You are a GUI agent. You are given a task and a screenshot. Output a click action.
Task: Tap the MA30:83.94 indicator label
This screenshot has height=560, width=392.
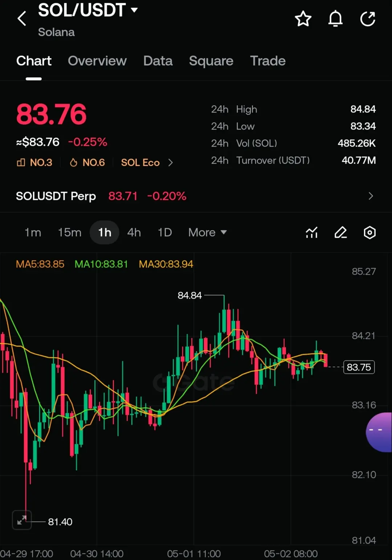coord(166,264)
